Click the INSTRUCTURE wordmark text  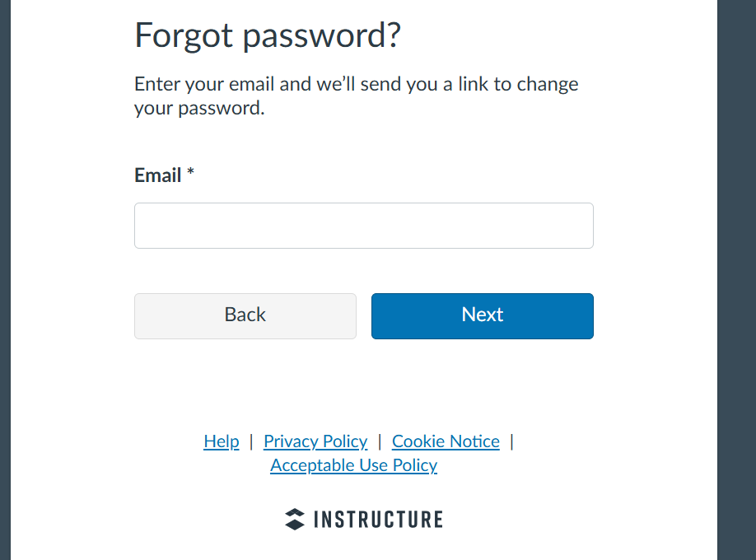(x=379, y=520)
